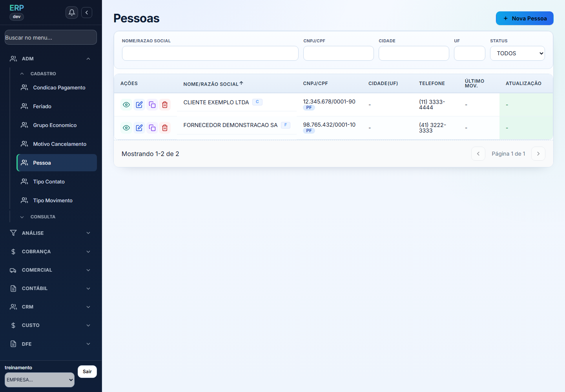The width and height of the screenshot is (565, 392).
Task: Click the sort arrow beside Nome/Razão Social
Action: tap(241, 83)
